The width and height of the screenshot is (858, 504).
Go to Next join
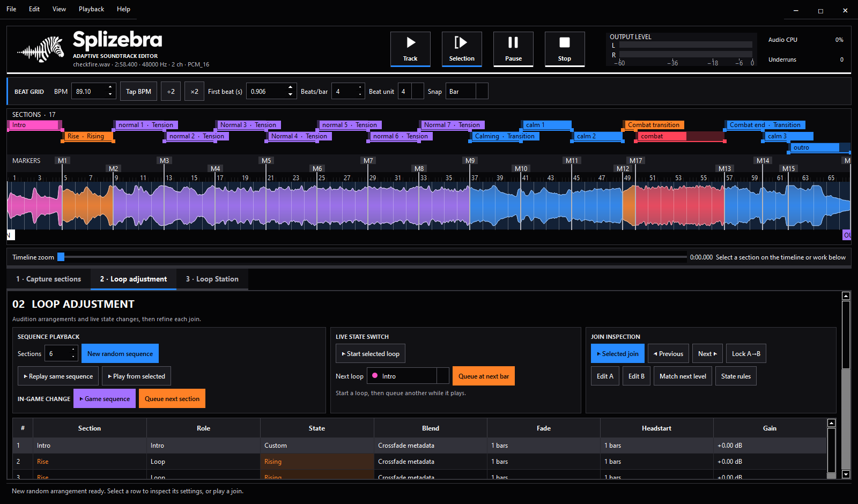point(707,354)
